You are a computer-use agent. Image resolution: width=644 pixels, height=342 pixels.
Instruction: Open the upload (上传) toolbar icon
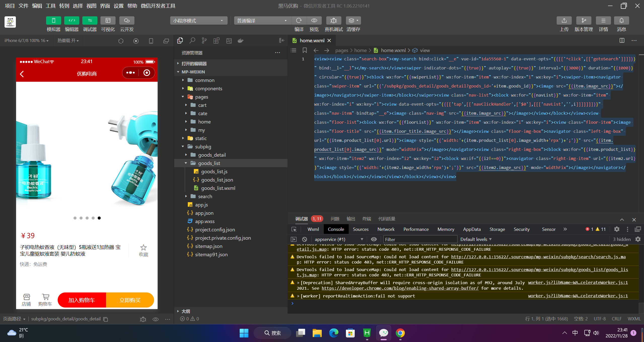tap(564, 21)
